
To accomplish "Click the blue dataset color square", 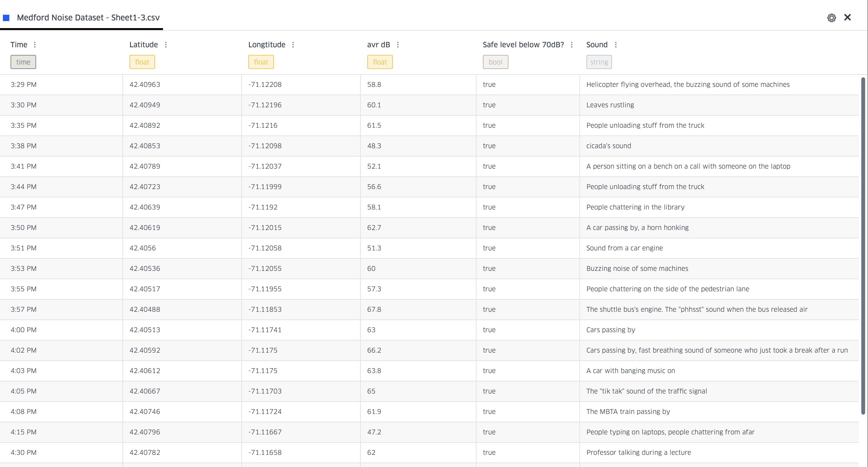I will click(6, 18).
